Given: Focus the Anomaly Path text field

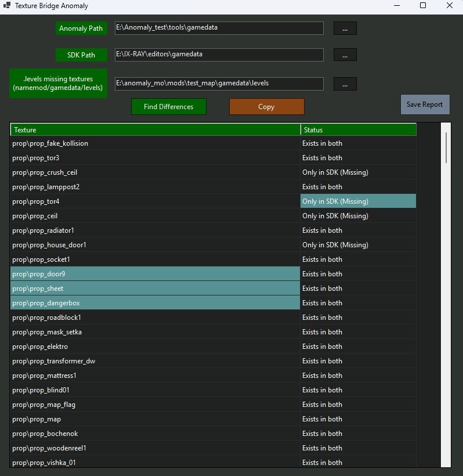Looking at the screenshot, I should click(x=219, y=28).
